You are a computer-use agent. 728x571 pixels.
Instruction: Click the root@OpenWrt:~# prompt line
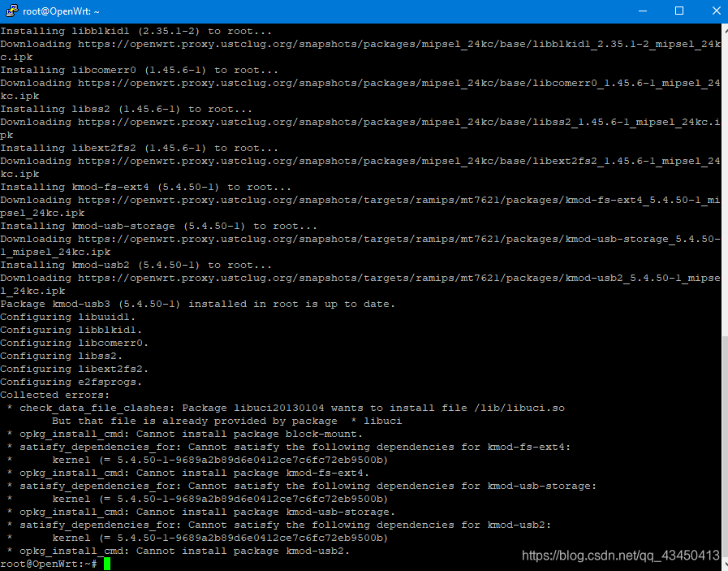pyautogui.click(x=48, y=564)
